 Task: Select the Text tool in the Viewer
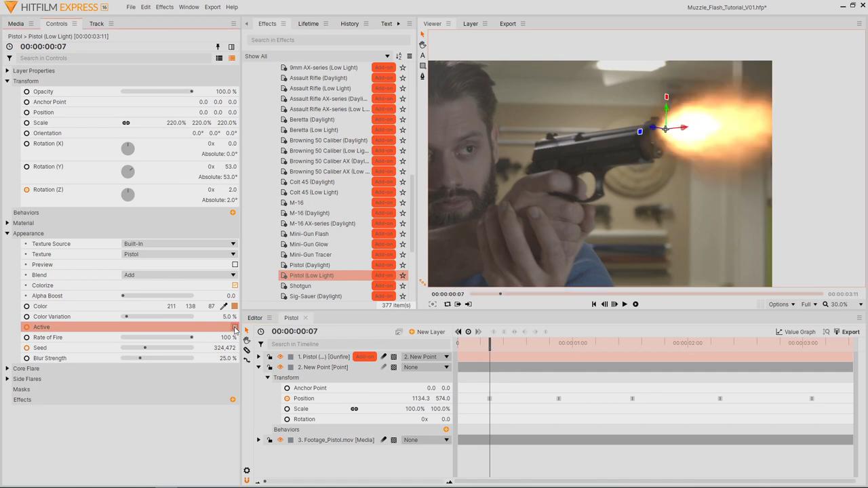[422, 56]
